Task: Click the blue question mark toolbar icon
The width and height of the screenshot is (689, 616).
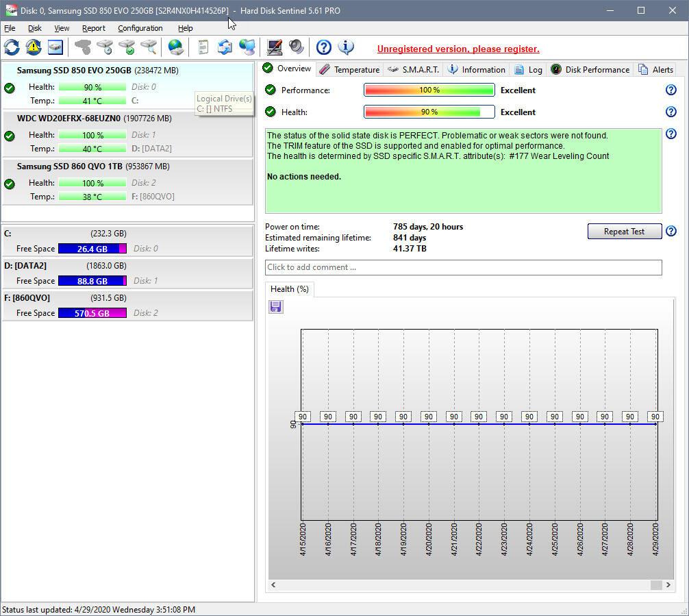Action: (324, 47)
